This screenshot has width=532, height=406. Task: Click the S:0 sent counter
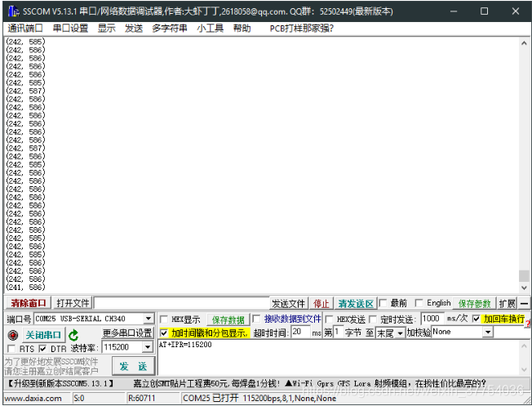pyautogui.click(x=78, y=398)
